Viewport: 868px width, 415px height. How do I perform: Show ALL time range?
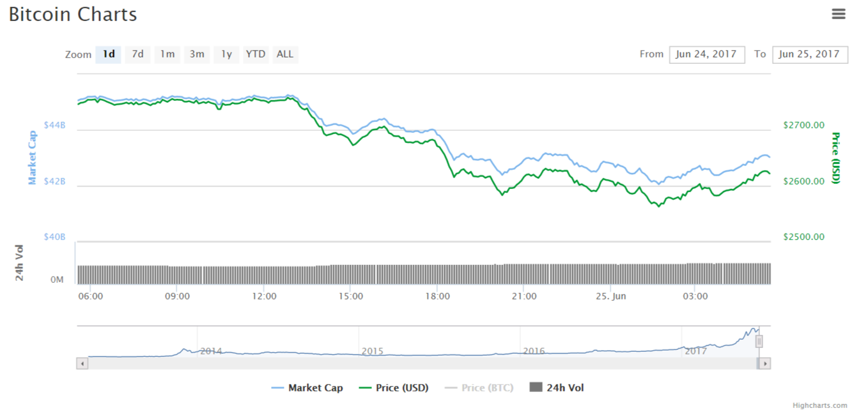click(285, 54)
